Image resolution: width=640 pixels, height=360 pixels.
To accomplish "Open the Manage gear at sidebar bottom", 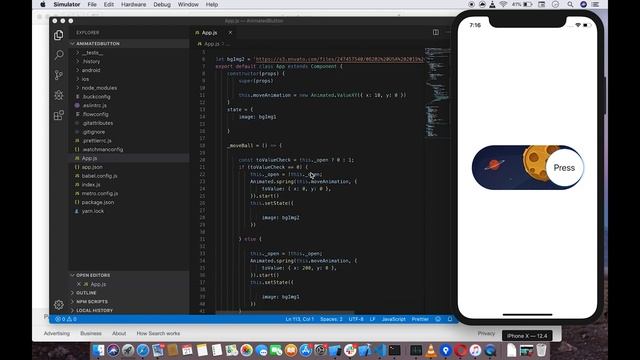I will pos(59,304).
